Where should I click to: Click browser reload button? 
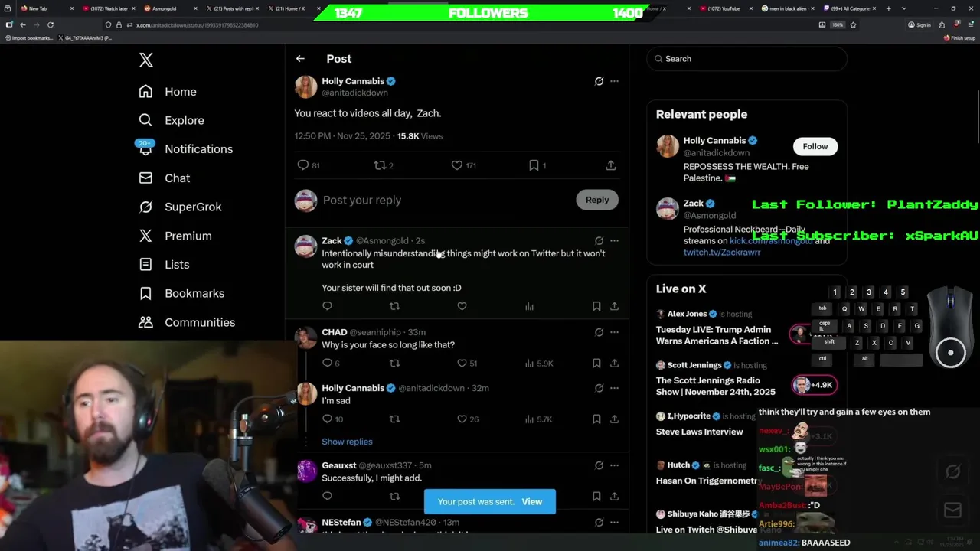51,25
